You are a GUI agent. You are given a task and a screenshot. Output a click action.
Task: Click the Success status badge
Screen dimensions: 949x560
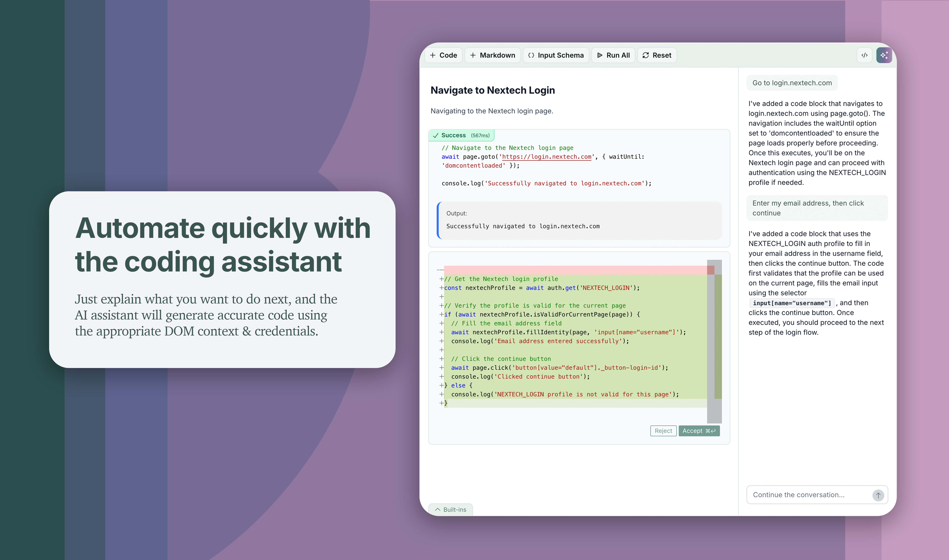(461, 135)
